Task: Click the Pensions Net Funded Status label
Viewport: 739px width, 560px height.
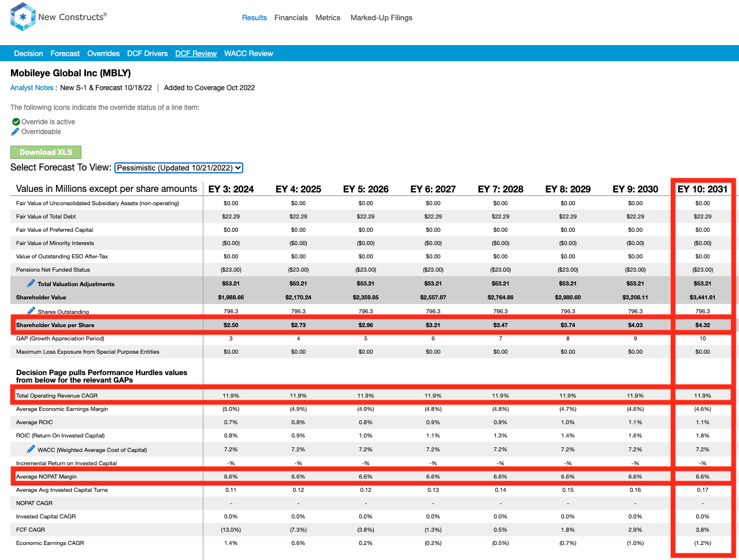Action: point(53,270)
